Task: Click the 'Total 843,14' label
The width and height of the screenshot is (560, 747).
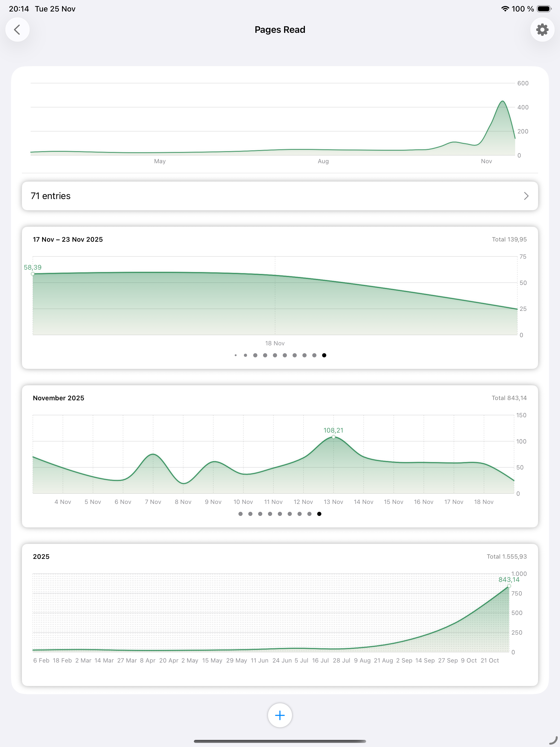Action: 509,398
